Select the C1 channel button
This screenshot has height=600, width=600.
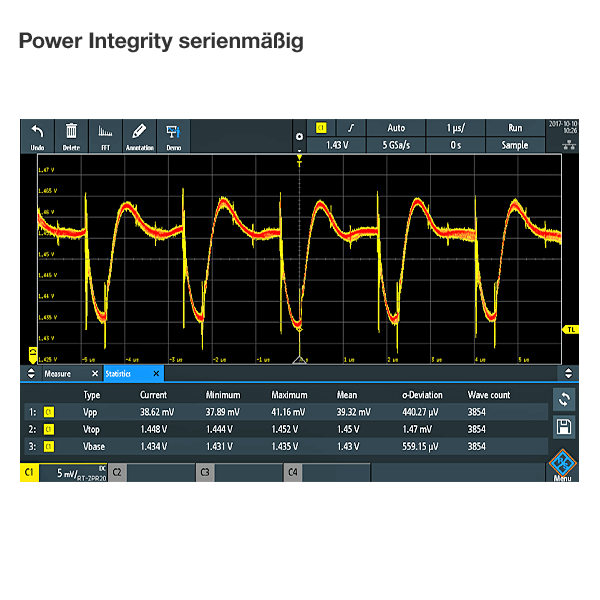(x=29, y=473)
